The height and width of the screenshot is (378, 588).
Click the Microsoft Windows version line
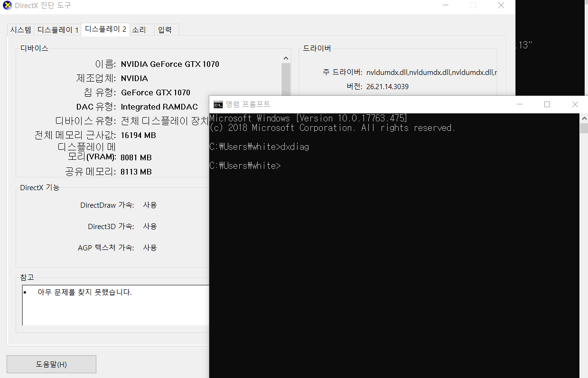[x=308, y=118]
